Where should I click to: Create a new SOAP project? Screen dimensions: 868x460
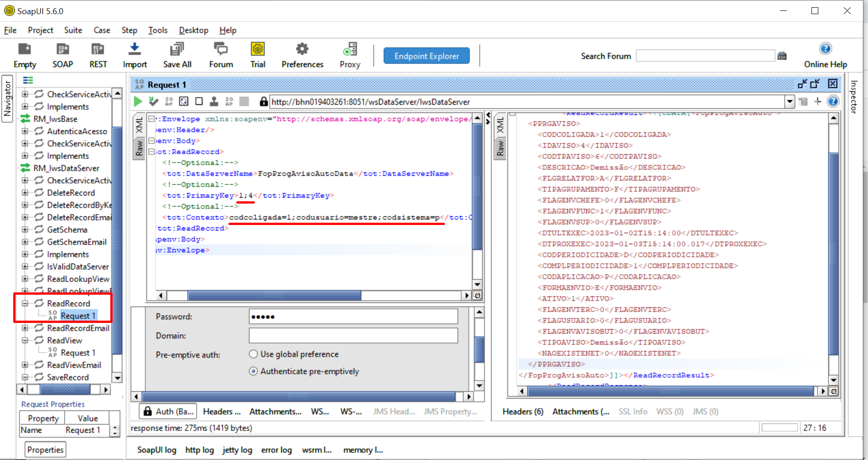pyautogui.click(x=62, y=55)
